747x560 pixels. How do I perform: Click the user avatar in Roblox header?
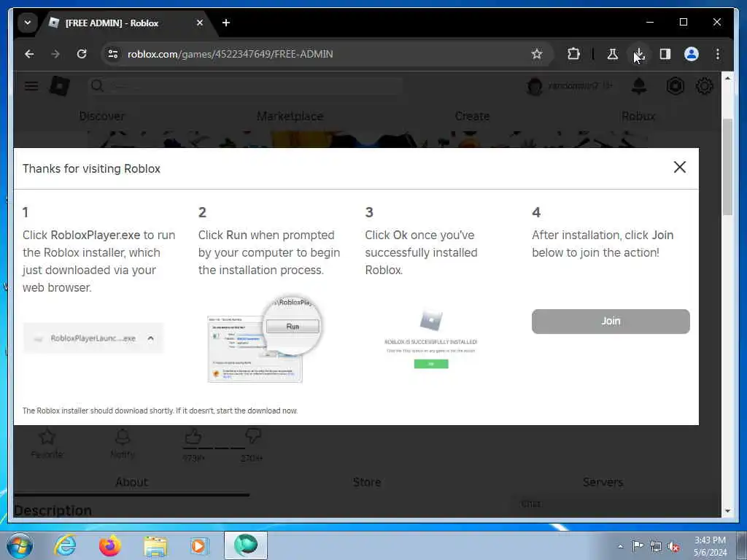535,86
